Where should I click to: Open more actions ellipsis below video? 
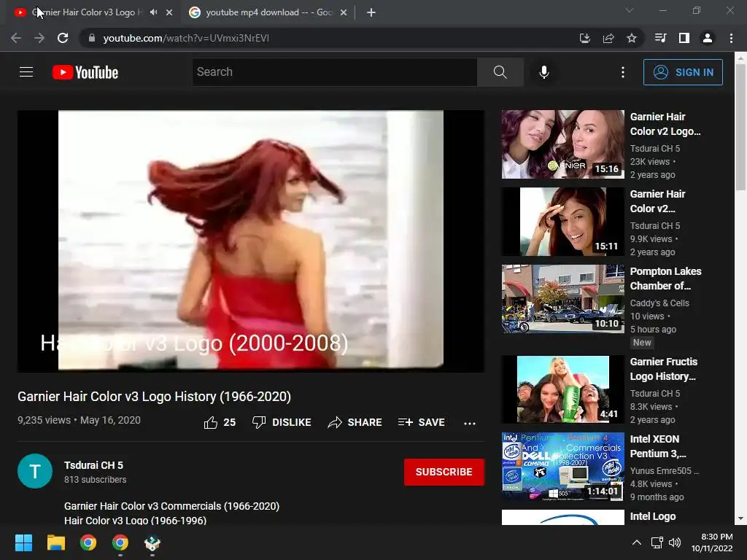470,423
